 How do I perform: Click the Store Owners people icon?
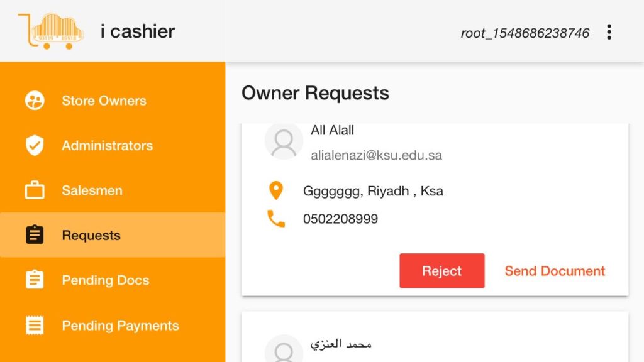(35, 101)
